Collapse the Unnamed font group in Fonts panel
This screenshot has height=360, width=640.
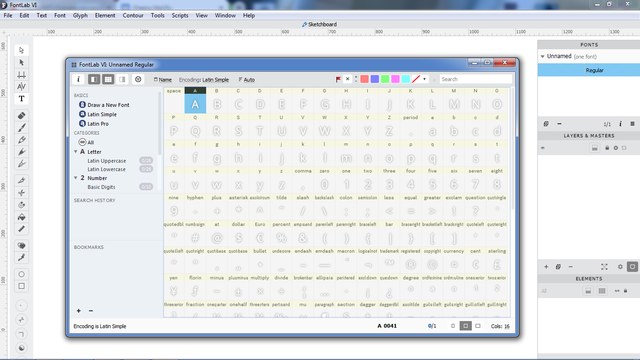point(542,56)
